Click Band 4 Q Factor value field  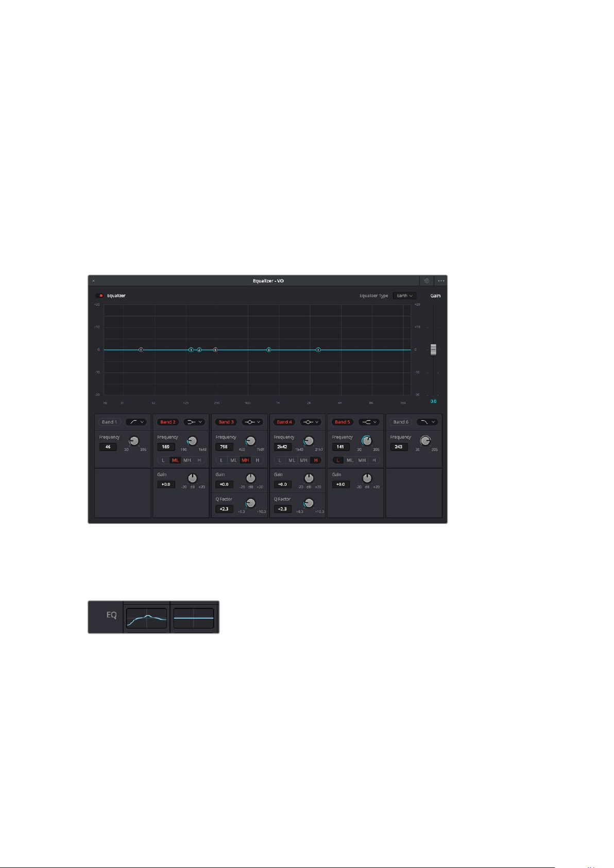pyautogui.click(x=282, y=509)
